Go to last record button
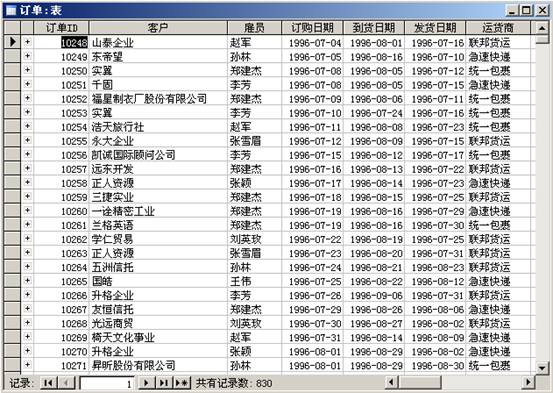The width and height of the screenshot is (553, 393). point(164,382)
